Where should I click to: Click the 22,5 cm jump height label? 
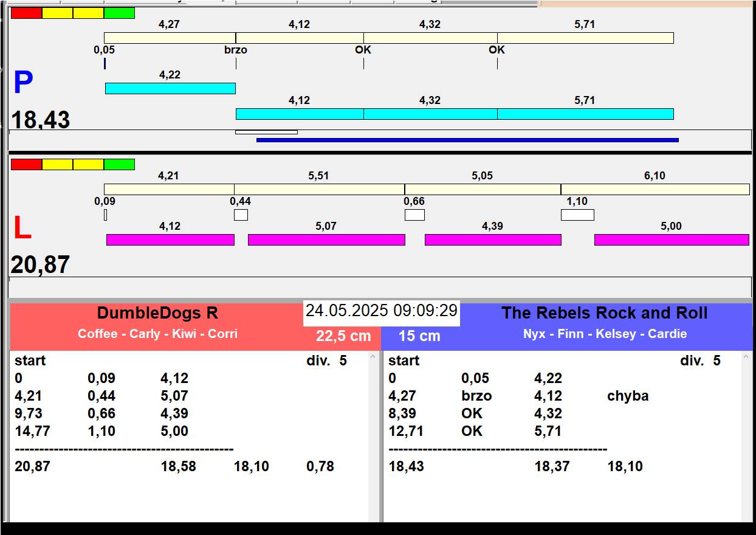[343, 336]
